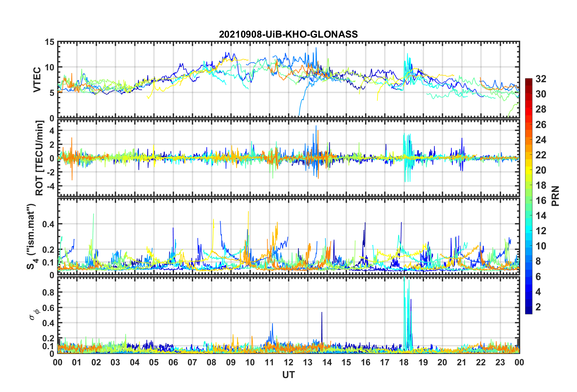Click the 11 hour tick on the UT axis
This screenshot has height=392, width=577.
tap(269, 362)
